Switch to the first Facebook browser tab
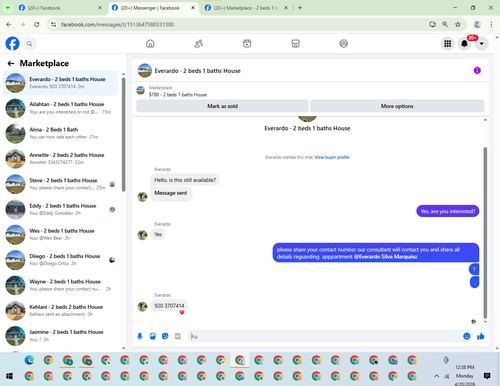The image size is (500, 386). [x=60, y=8]
